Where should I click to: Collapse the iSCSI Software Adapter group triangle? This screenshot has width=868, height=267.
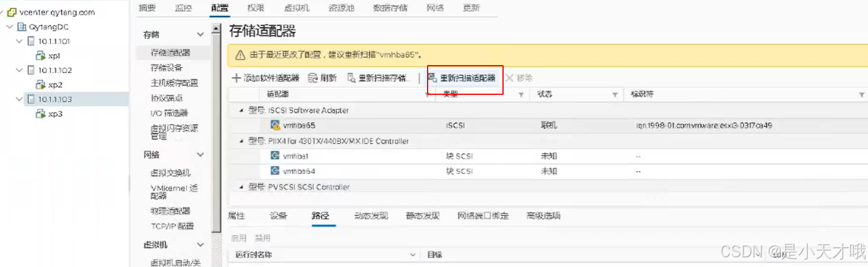click(241, 111)
